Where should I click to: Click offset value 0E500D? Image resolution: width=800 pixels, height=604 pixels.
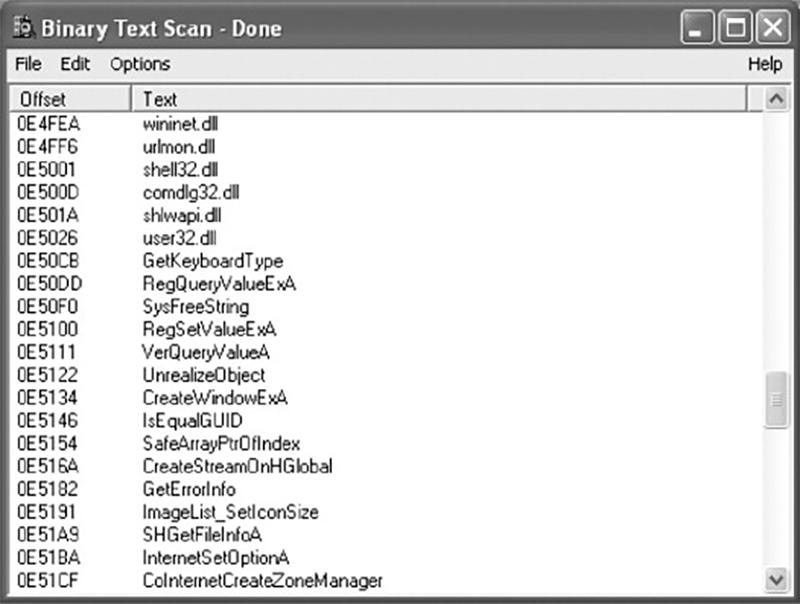48,193
